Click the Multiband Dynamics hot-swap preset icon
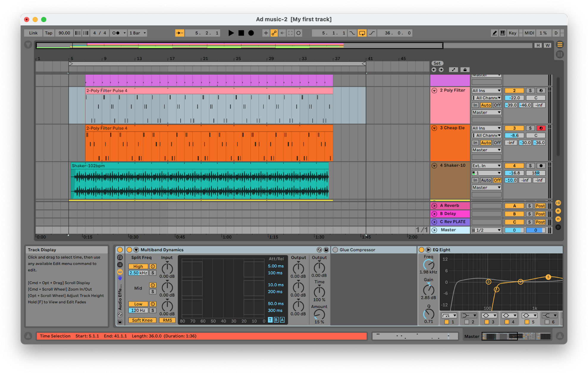The height and width of the screenshot is (373, 588). pos(319,250)
